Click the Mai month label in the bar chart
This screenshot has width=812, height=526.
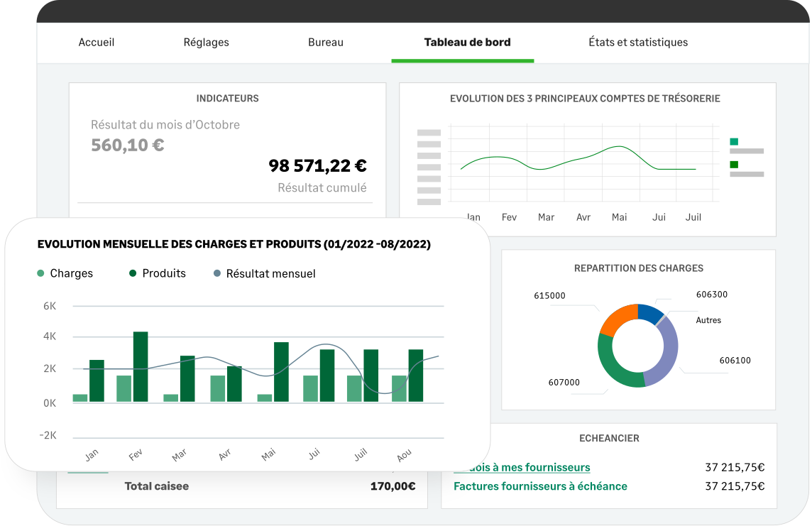point(268,454)
